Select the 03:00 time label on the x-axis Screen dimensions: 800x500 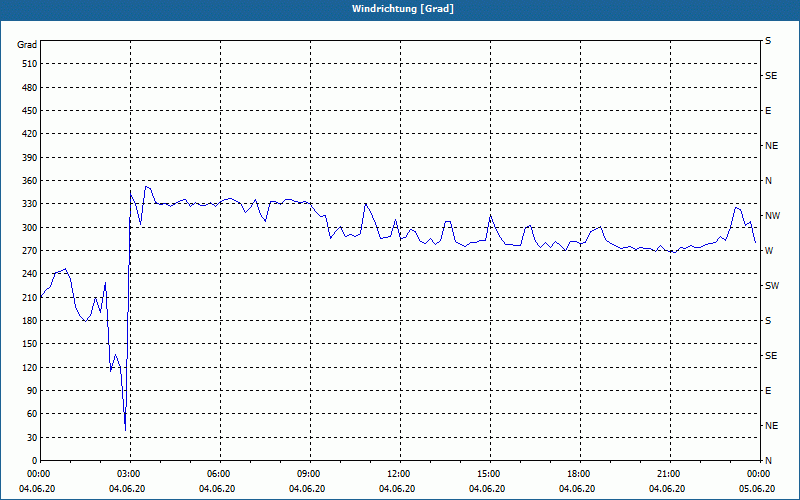click(130, 473)
